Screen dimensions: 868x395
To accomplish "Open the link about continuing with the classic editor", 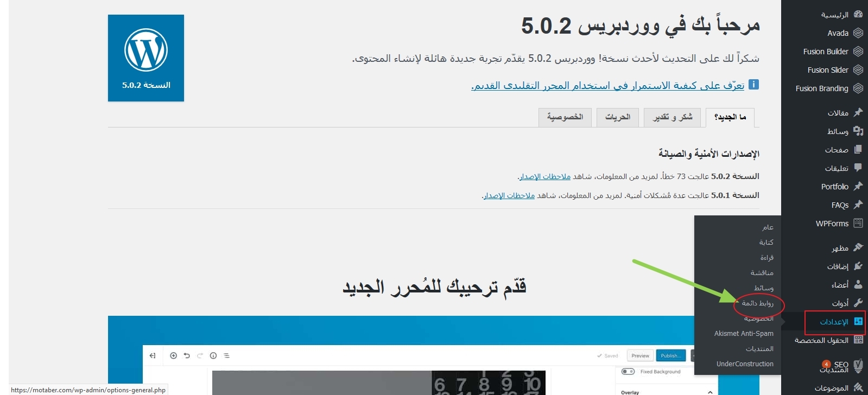I will click(x=607, y=86).
